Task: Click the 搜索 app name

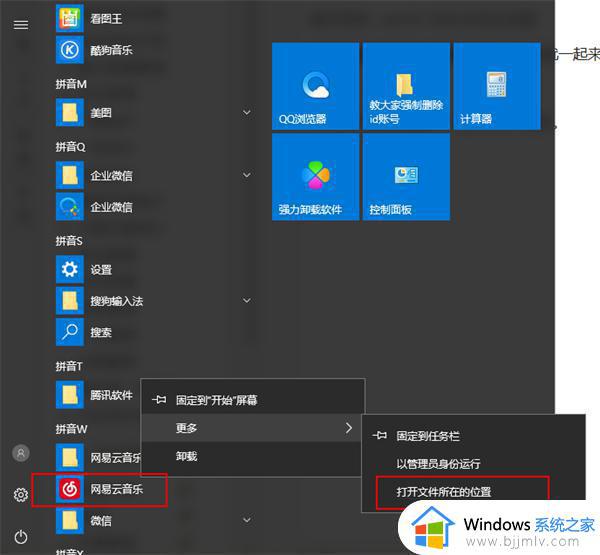Action: click(x=101, y=332)
